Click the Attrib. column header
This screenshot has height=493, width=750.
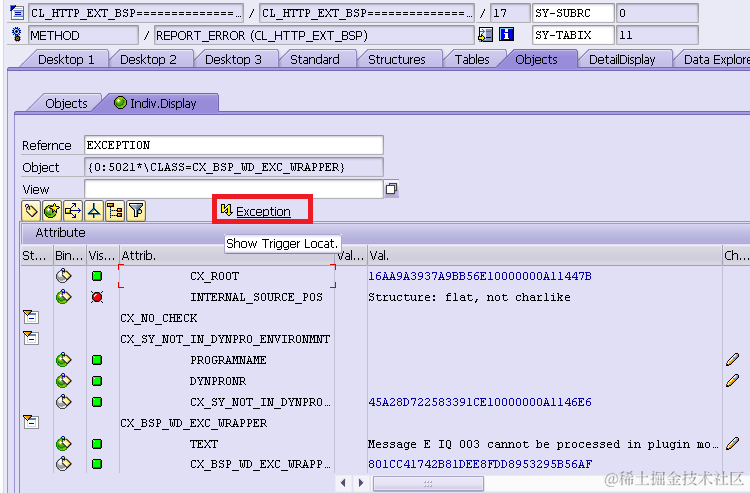point(227,256)
